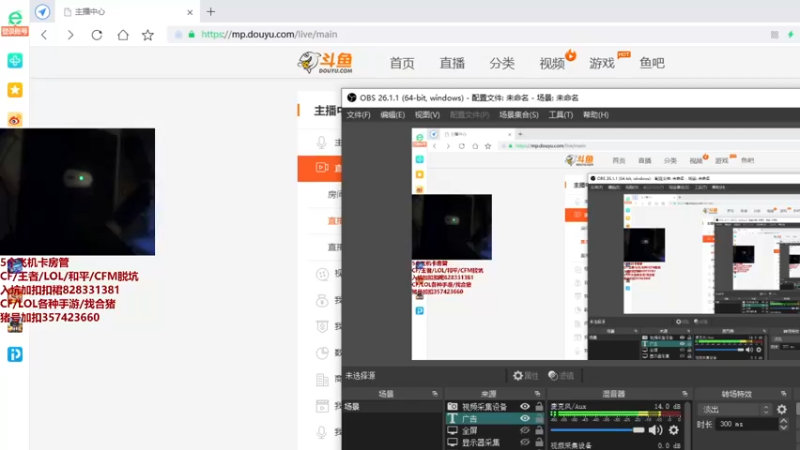Select the 显示器采集 source row
The height and width of the screenshot is (450, 800).
click(x=495, y=442)
